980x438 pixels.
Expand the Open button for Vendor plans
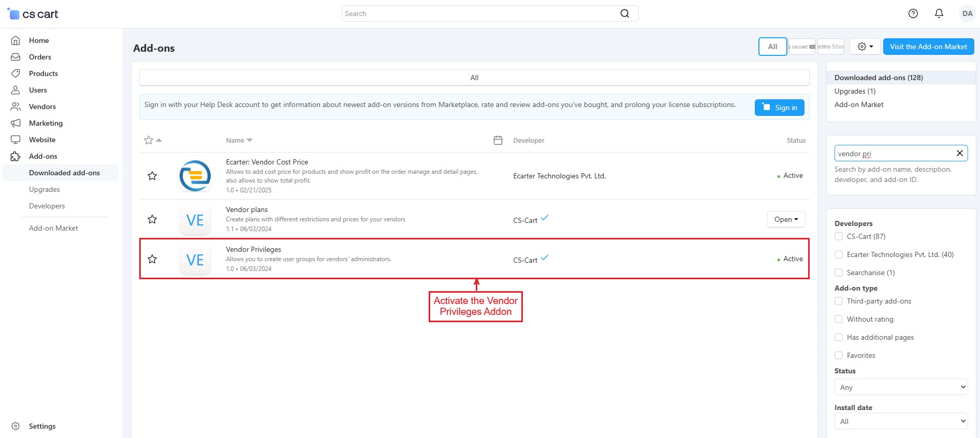coord(786,219)
